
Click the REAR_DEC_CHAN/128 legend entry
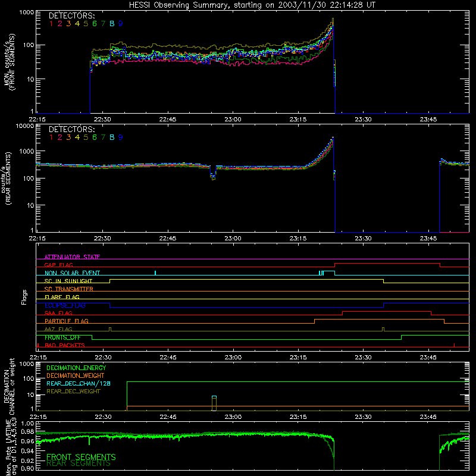(79, 383)
